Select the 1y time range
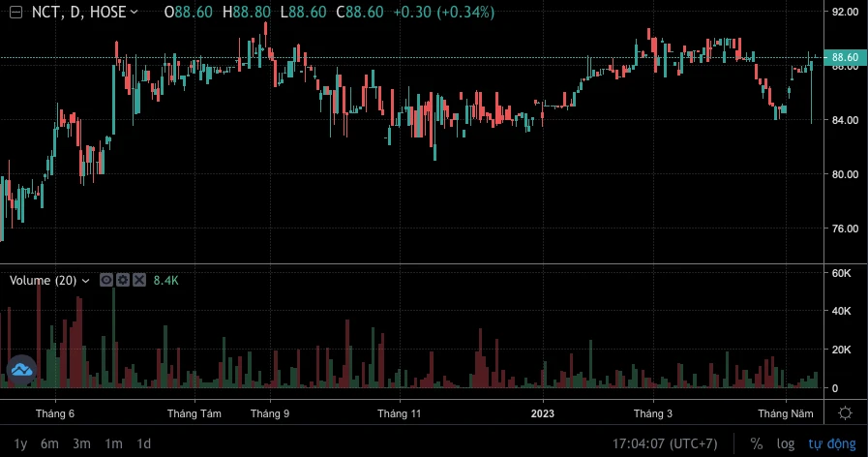The image size is (868, 457). (20, 443)
